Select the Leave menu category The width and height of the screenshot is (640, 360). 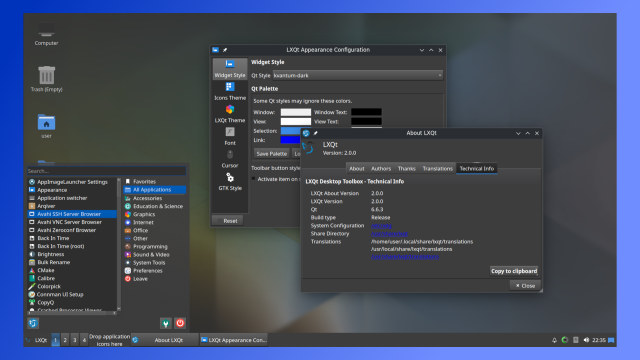(155, 279)
